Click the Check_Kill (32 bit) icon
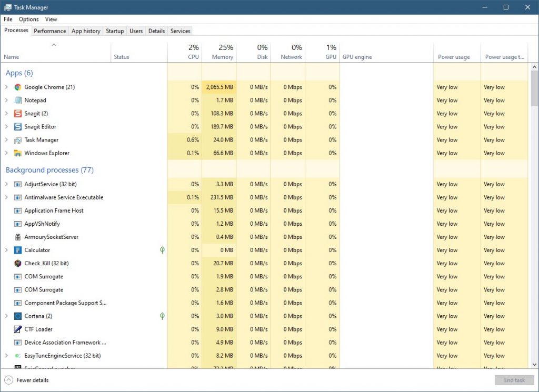This screenshot has width=539, height=392. 18,264
